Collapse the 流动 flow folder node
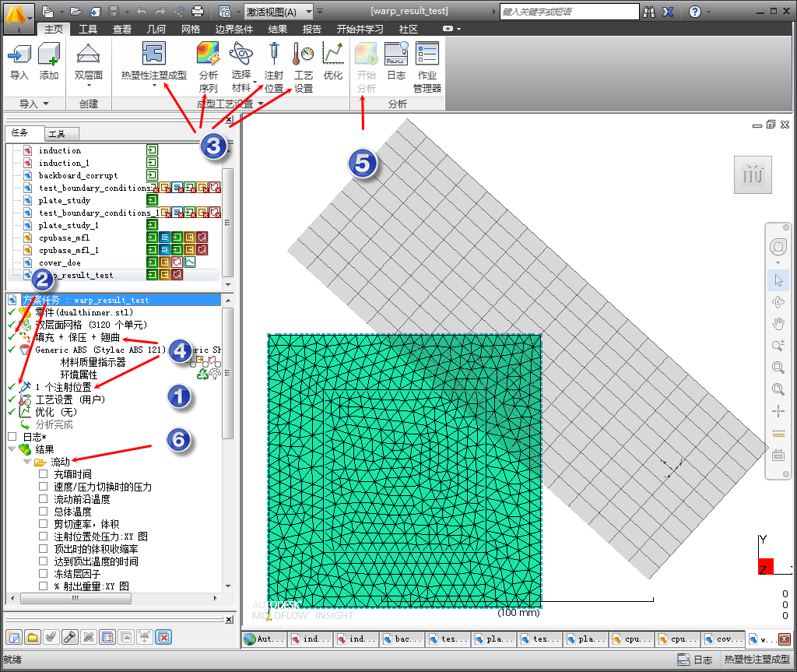This screenshot has width=797, height=672. point(27,462)
